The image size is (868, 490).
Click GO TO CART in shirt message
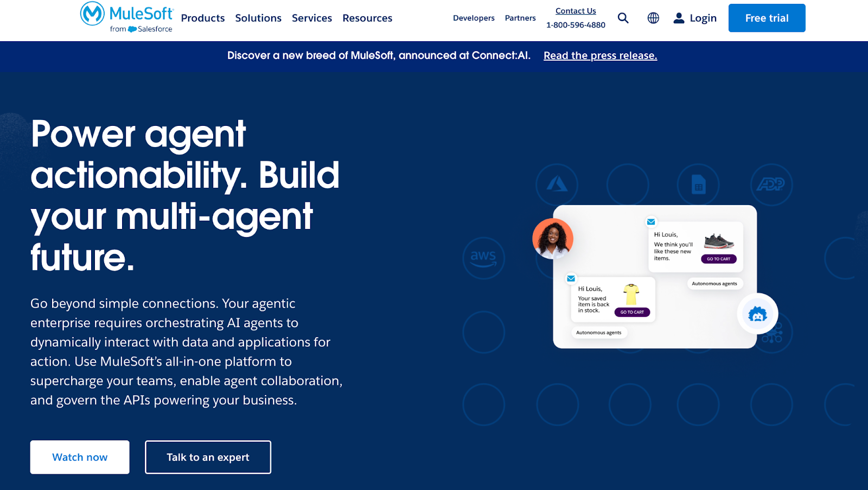pos(632,312)
